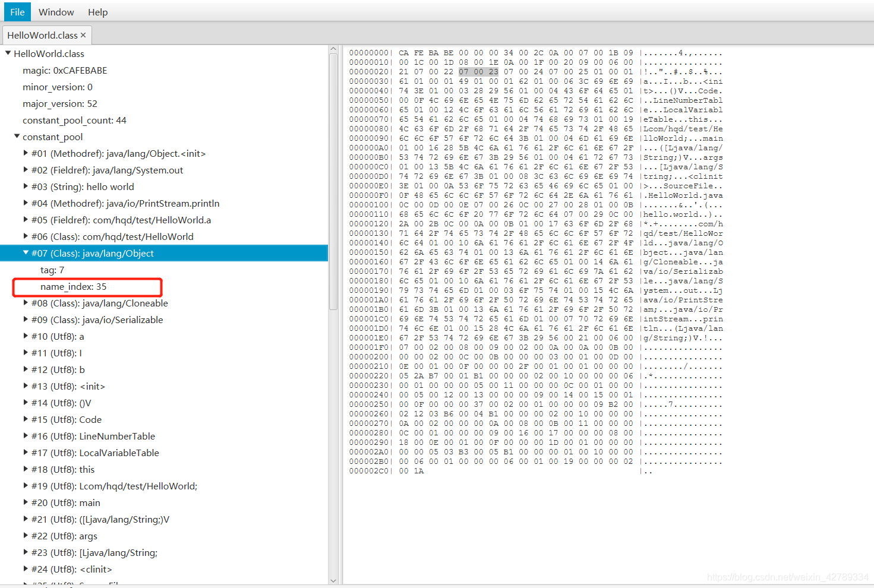Screen dimensions: 874x588
Task: Expand #08 Class java/lang/Cloneable entry
Action: 26,302
